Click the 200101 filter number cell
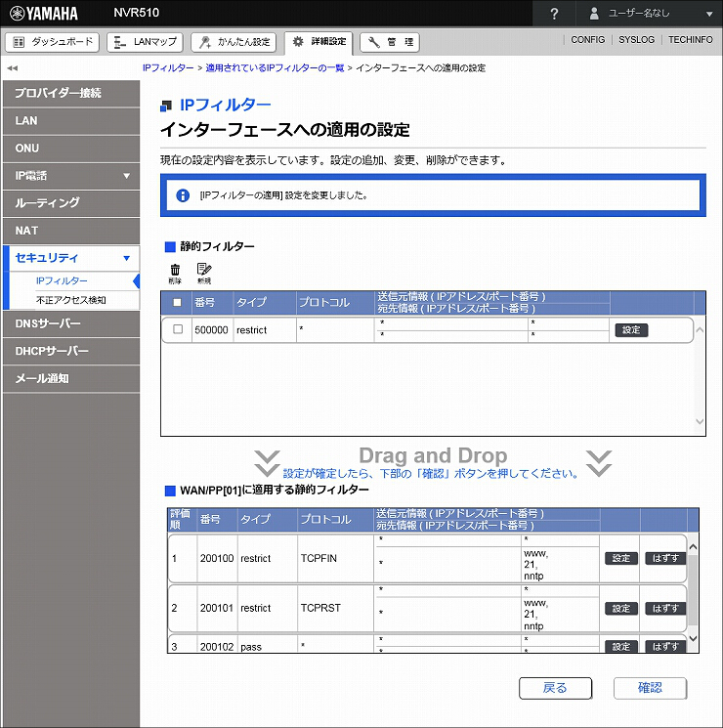This screenshot has width=723, height=728. tap(217, 608)
